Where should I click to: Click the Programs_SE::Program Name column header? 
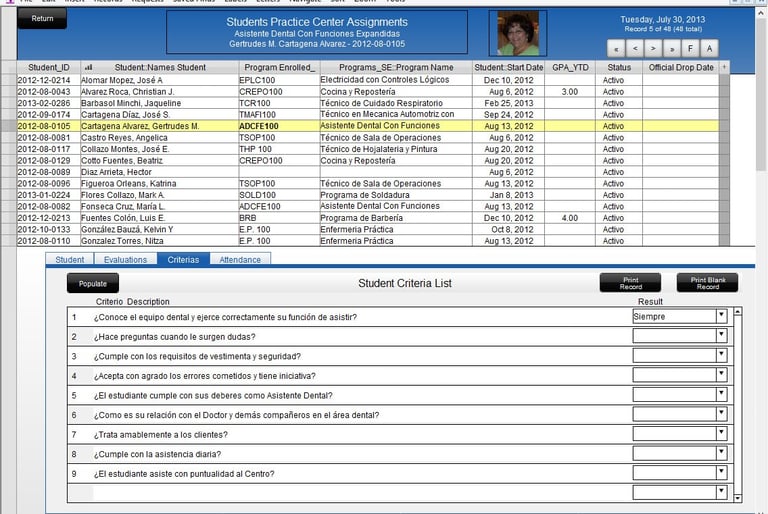pos(396,67)
